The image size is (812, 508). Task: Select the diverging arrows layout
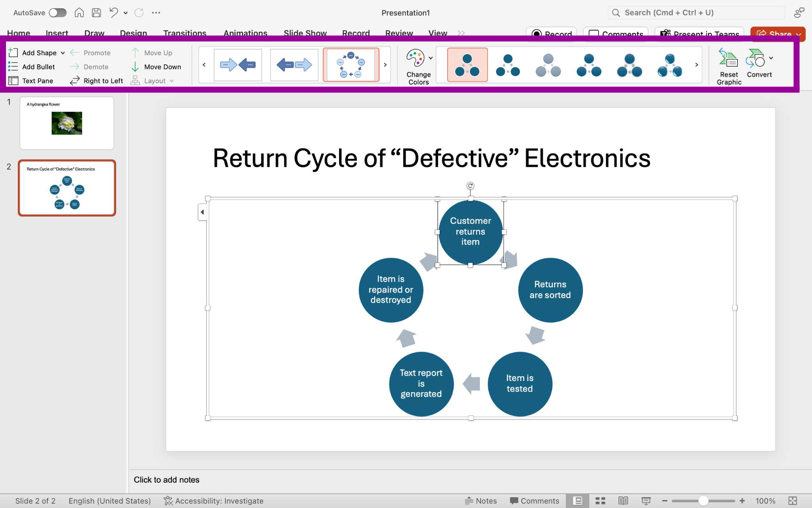click(x=294, y=65)
